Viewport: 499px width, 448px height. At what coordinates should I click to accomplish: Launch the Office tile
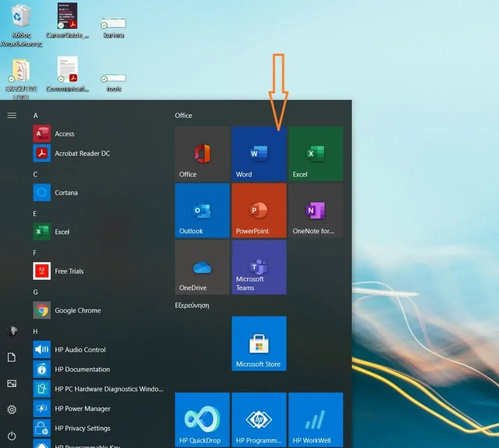(202, 153)
